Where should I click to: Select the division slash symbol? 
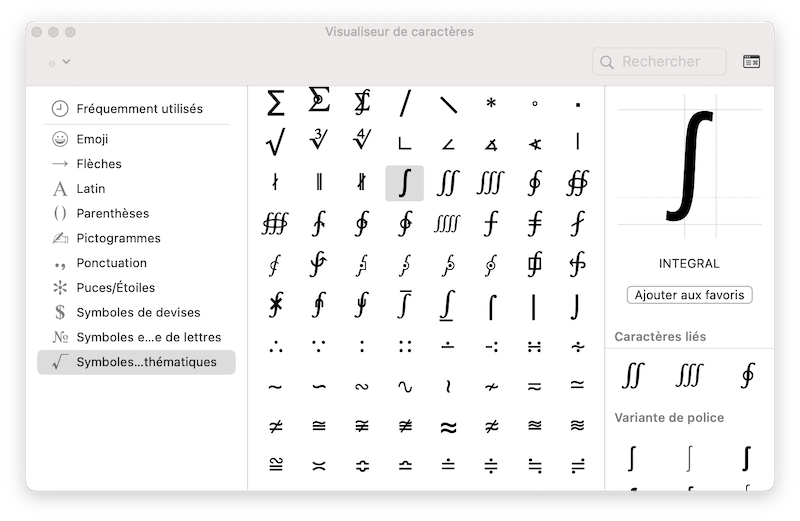(x=405, y=104)
